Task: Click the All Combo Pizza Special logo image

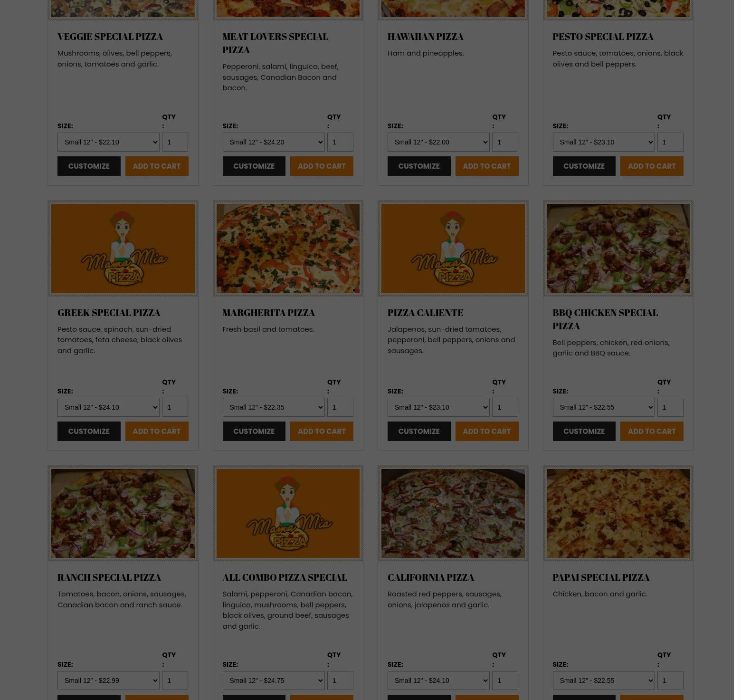Action: point(288,513)
